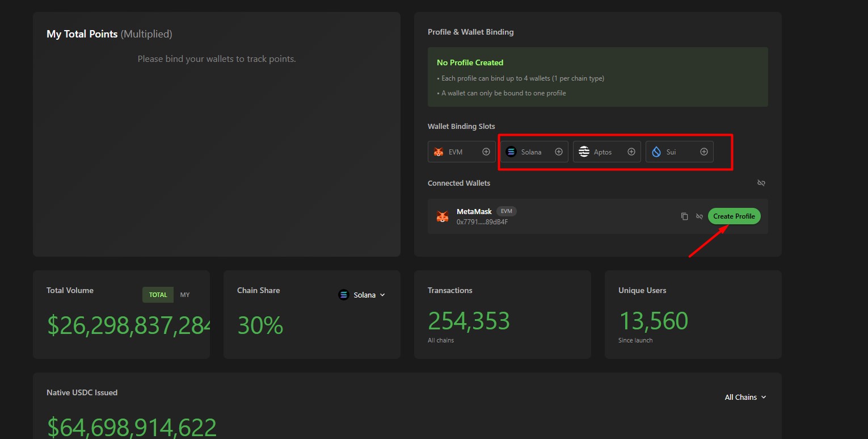Click the Unique Users count 13,560
Screen dimensions: 868x439
click(653, 321)
